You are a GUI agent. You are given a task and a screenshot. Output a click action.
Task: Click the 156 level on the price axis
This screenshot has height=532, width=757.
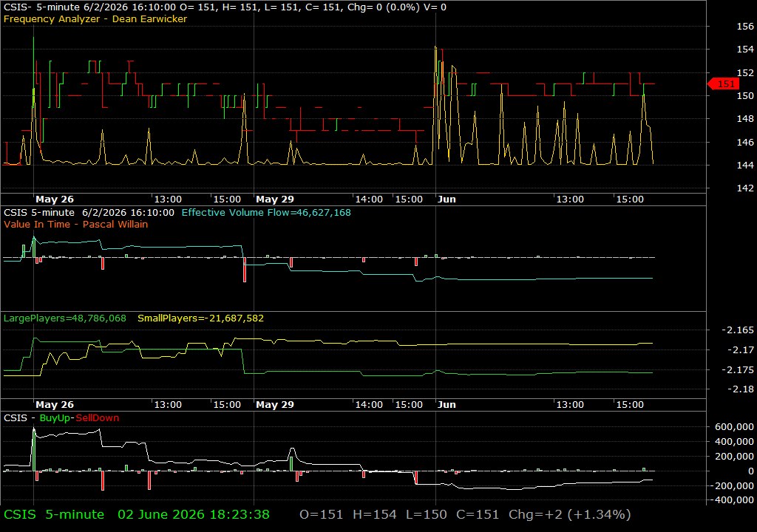[745, 27]
